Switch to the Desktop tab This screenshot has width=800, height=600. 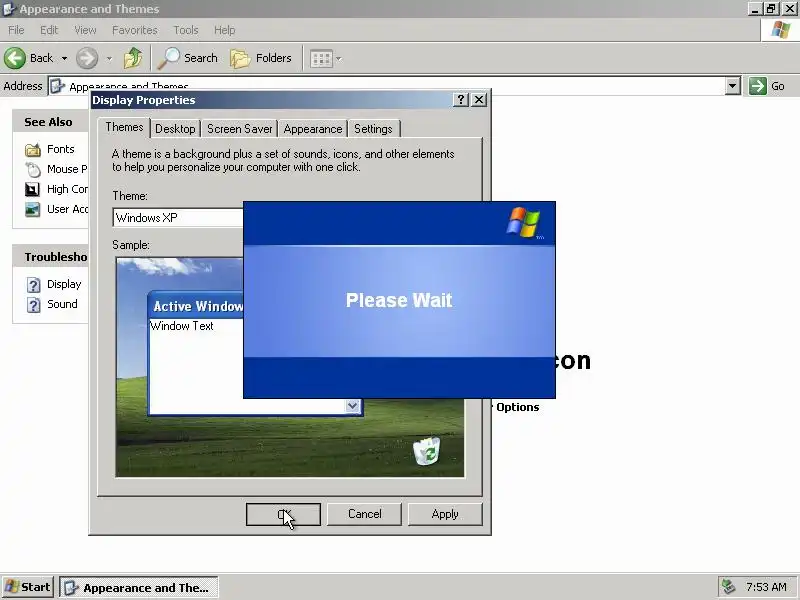[175, 129]
